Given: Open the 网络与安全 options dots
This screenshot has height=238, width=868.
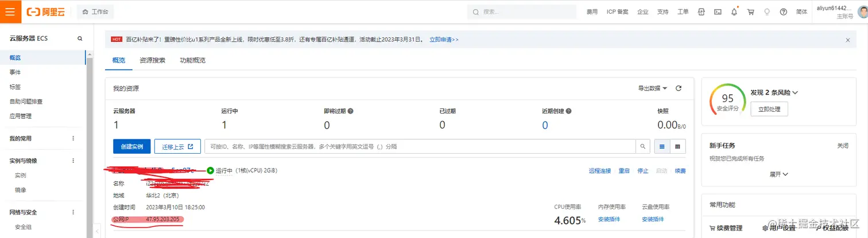Looking at the screenshot, I should click(x=73, y=212).
